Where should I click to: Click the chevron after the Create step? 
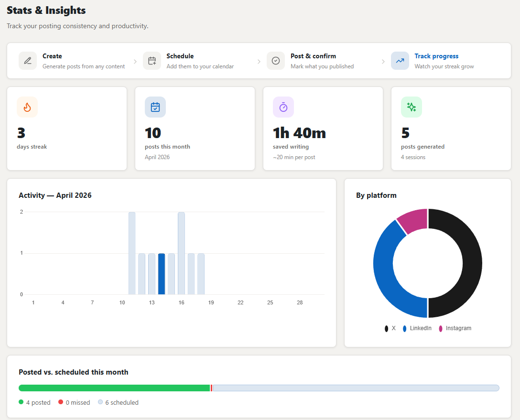tap(135, 61)
